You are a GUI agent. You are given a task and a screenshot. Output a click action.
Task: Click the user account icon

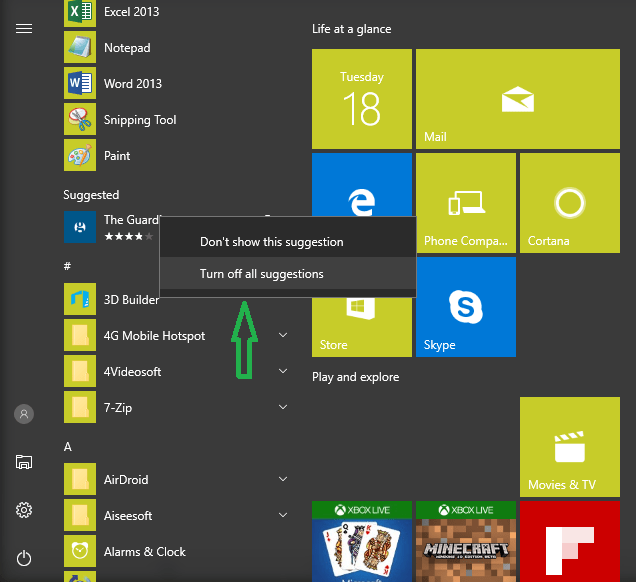(24, 414)
